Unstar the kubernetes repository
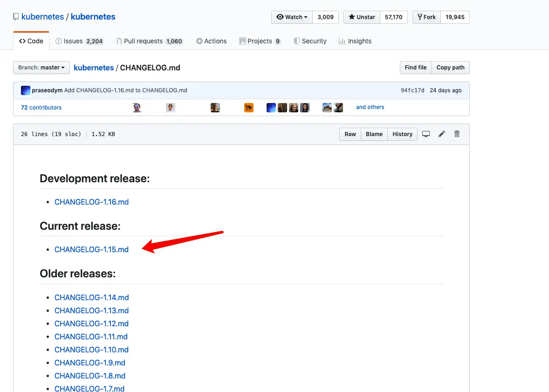Image resolution: width=549 pixels, height=392 pixels. click(362, 17)
